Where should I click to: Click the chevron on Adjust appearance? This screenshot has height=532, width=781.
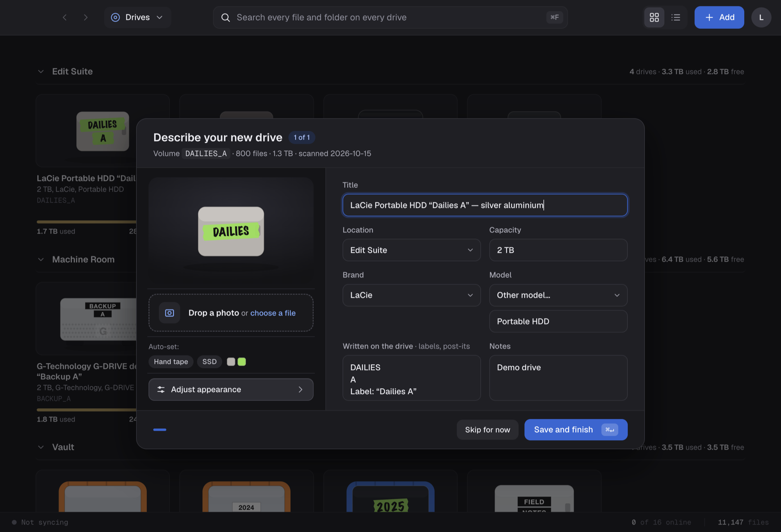coord(300,389)
